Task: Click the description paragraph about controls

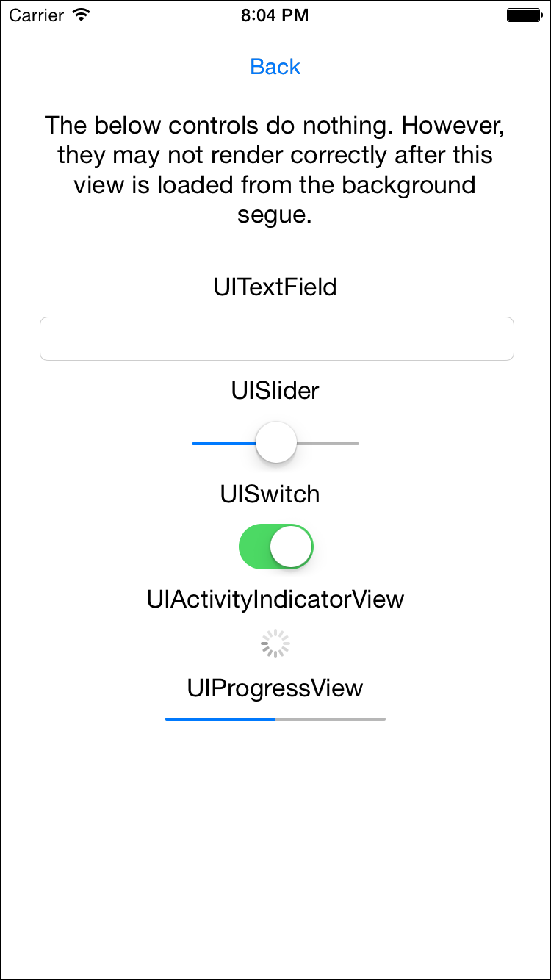Action: 275,170
